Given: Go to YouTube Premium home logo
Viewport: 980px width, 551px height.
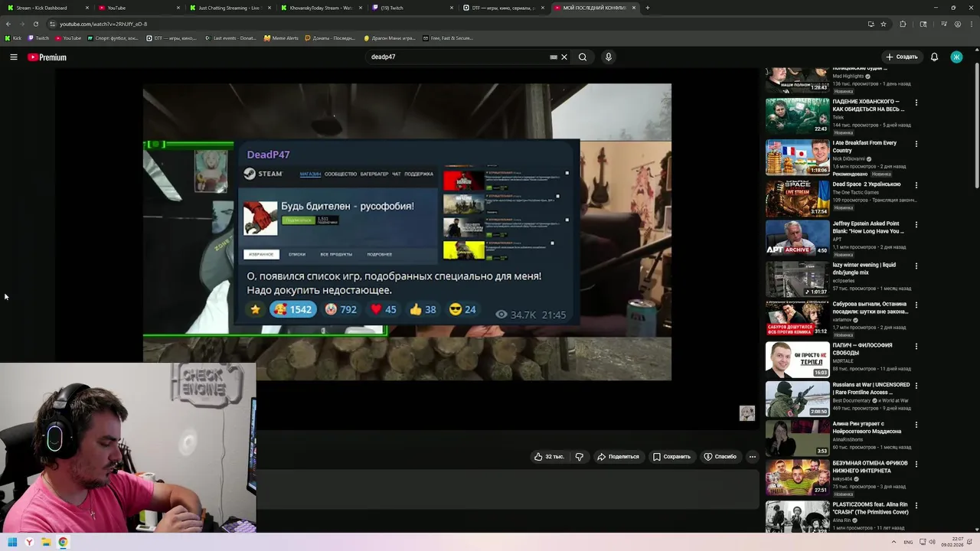Looking at the screenshot, I should pos(47,57).
